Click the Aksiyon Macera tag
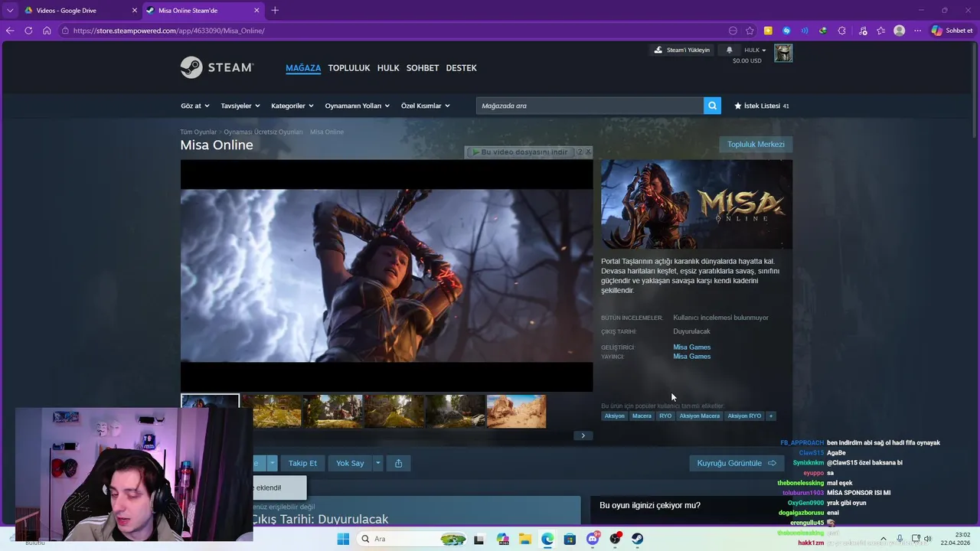 click(x=700, y=416)
